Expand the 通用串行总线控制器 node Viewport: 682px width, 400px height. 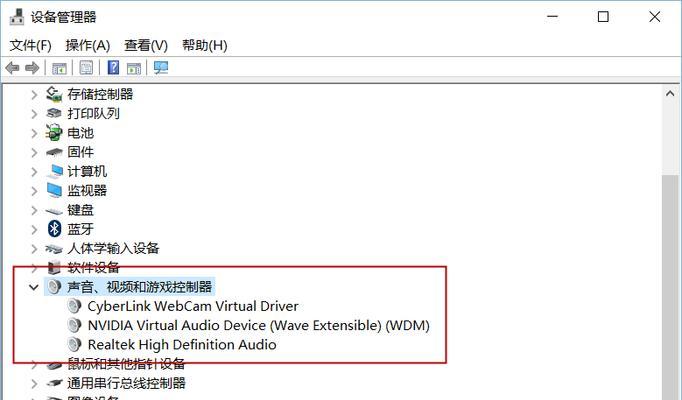34,383
